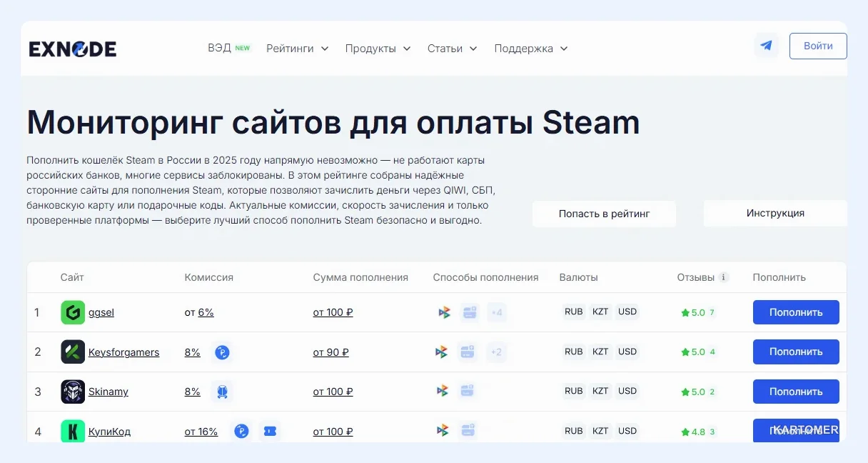The image size is (868, 463).
Task: Click Пополнить button for Skinamy
Action: pyautogui.click(x=796, y=392)
